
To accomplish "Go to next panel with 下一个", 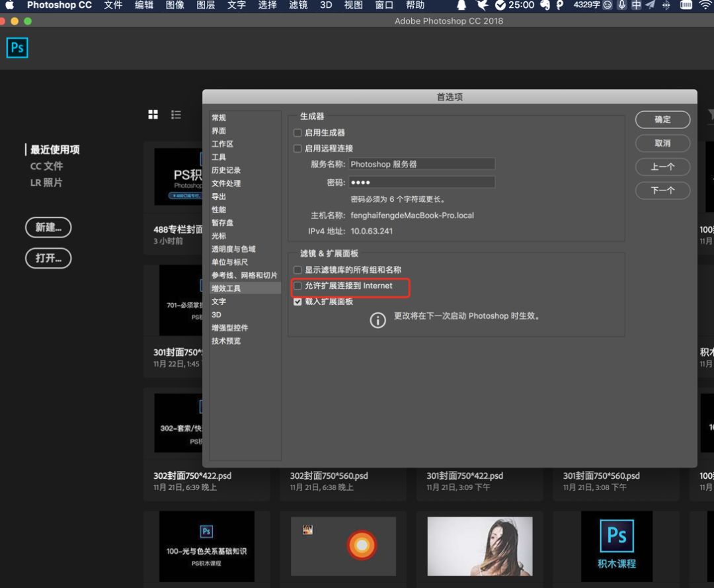I will pyautogui.click(x=662, y=190).
